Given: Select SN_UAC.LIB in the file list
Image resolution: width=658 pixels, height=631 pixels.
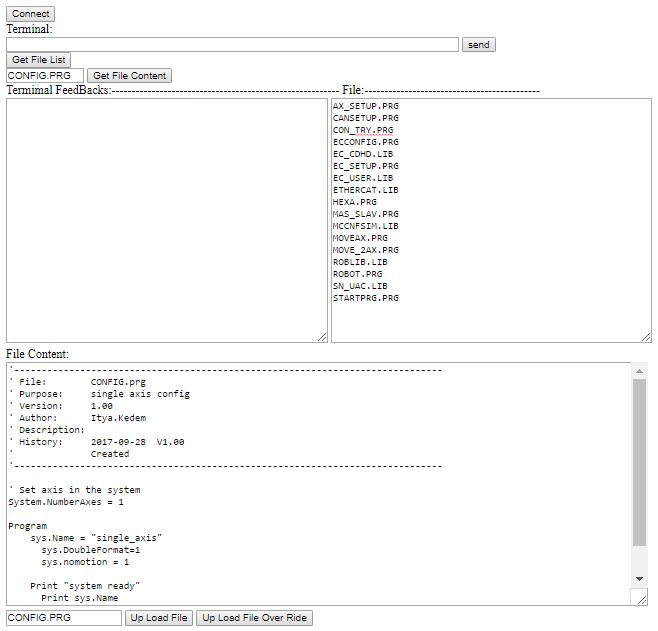Looking at the screenshot, I should pos(360,286).
